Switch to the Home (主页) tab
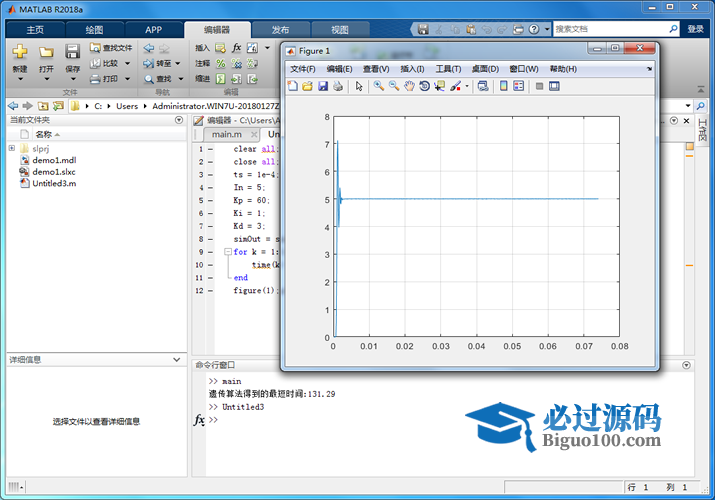Screen dimensions: 715x500 (x=35, y=30)
